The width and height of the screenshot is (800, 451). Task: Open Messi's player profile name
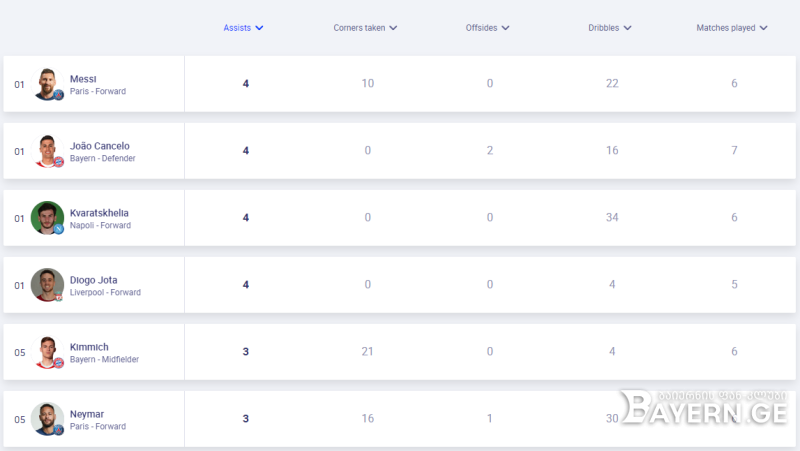(x=83, y=79)
